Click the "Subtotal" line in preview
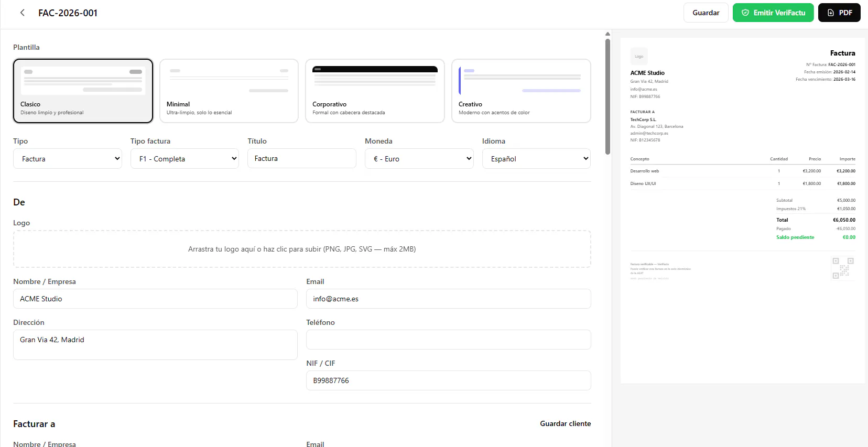868x447 pixels. click(x=816, y=200)
